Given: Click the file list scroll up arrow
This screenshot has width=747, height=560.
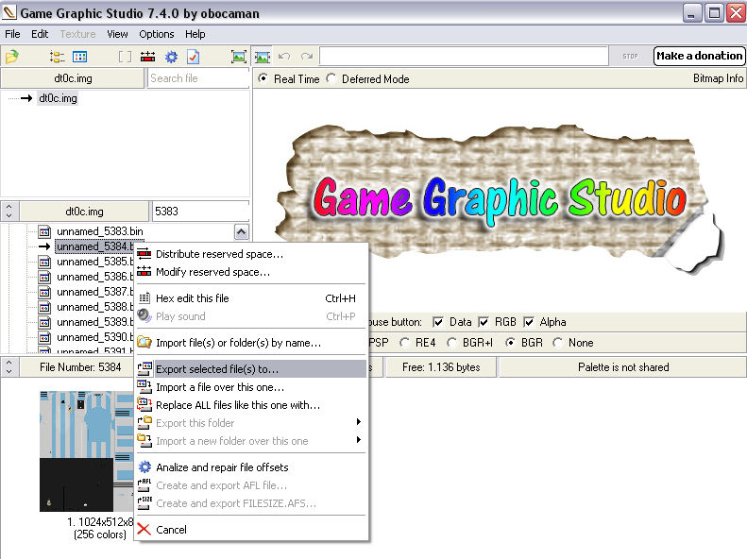Looking at the screenshot, I should 242,232.
